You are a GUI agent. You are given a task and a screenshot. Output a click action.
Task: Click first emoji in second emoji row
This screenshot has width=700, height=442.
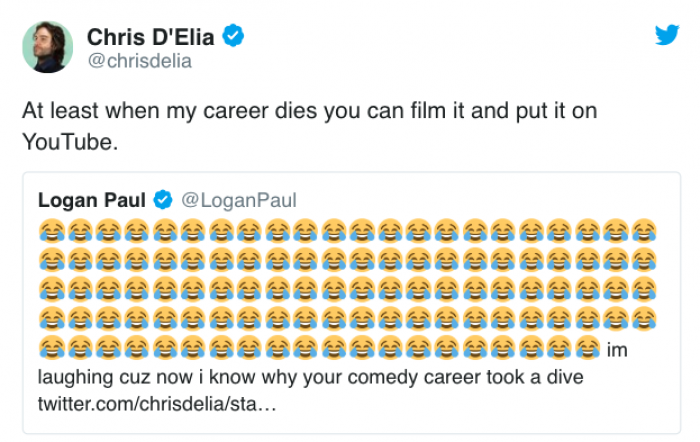pos(51,260)
